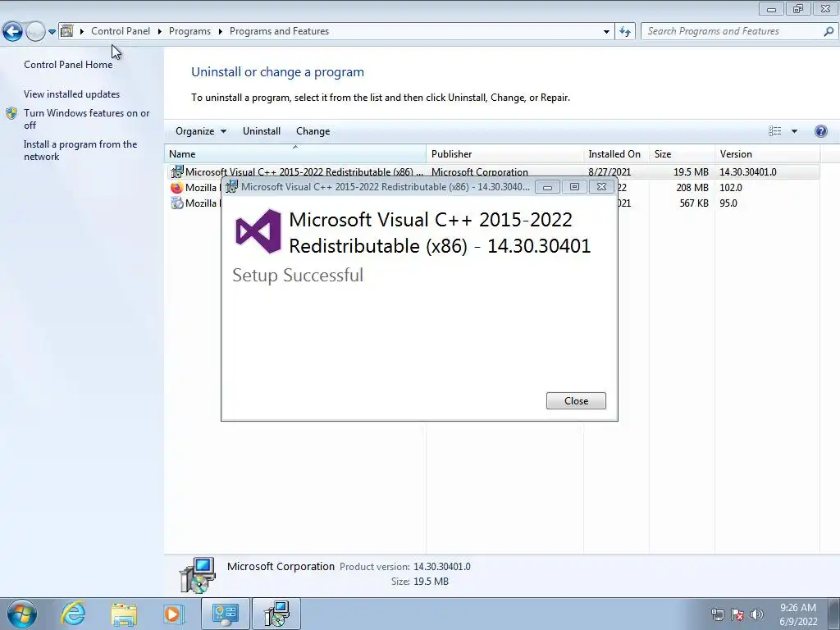840x630 pixels.
Task: Expand the more view options arrow
Action: [794, 131]
